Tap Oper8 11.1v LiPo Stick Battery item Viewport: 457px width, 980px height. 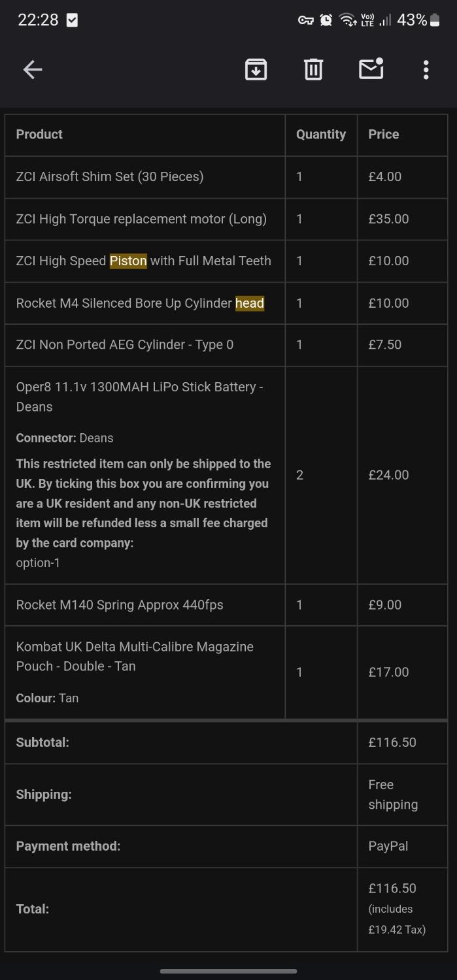pos(139,397)
